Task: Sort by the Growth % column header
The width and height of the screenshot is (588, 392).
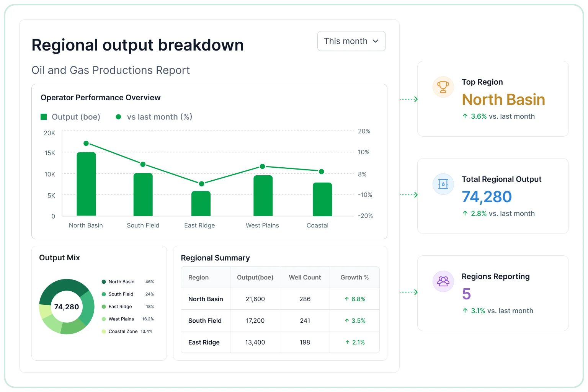Action: coord(354,278)
